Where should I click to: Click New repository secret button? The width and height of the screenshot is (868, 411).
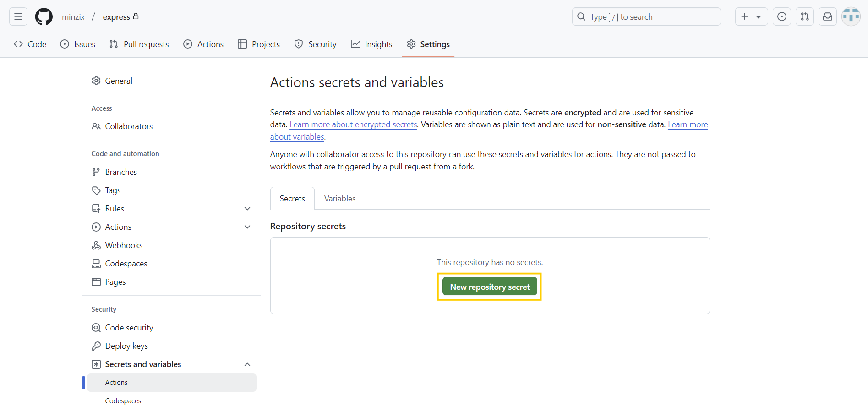click(490, 287)
